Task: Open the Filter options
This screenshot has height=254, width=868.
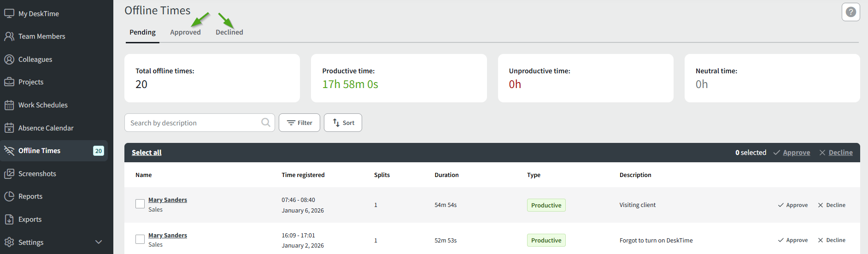Action: point(299,123)
